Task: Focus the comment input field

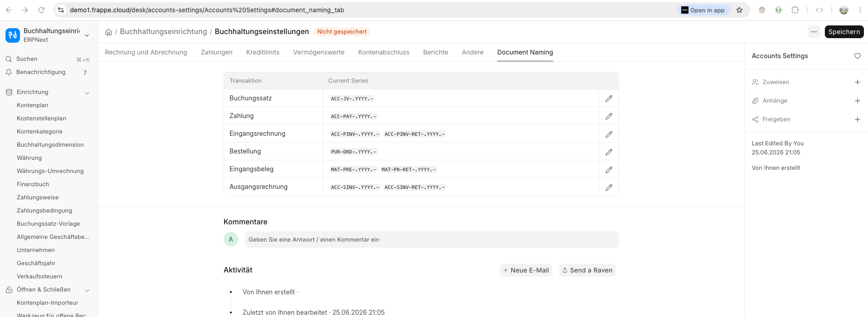Action: click(432, 240)
